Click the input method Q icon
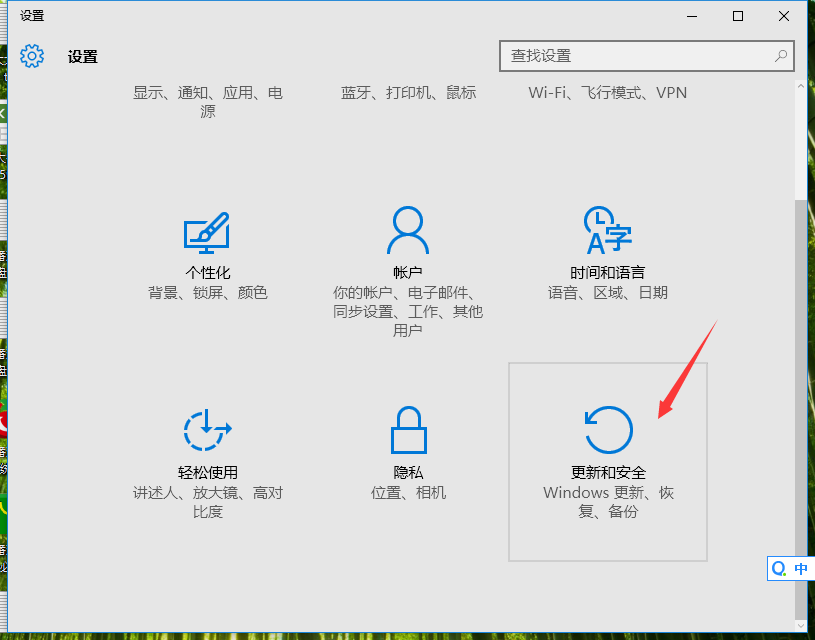Screen dimensions: 815x640 (779, 569)
